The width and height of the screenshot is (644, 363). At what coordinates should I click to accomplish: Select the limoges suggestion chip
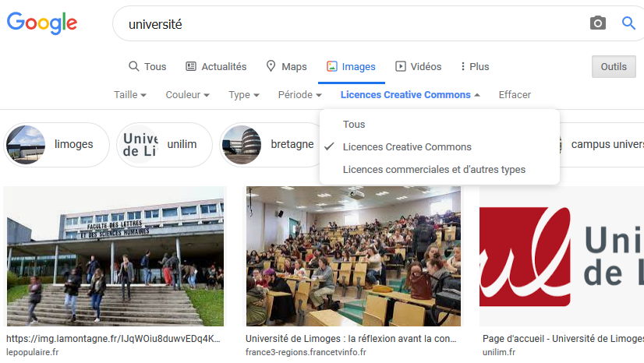(x=57, y=145)
